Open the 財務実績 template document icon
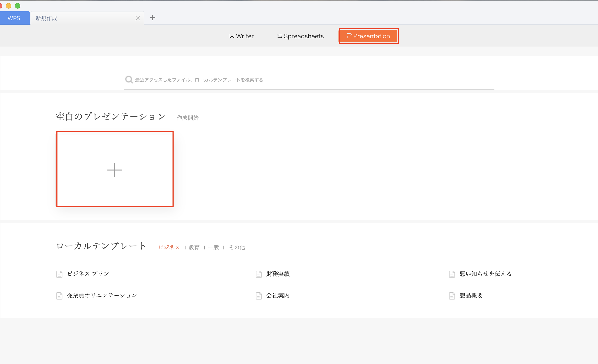Image resolution: width=598 pixels, height=364 pixels. click(259, 274)
